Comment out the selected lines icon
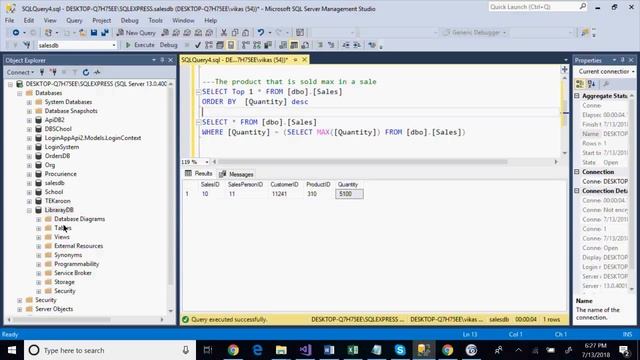The width and height of the screenshot is (640, 360). coord(320,45)
